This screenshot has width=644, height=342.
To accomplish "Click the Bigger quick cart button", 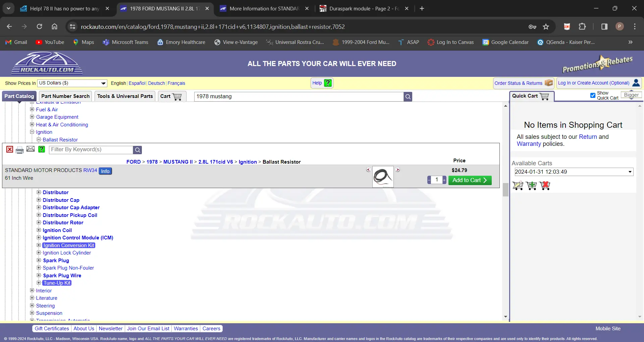I will [x=631, y=95].
